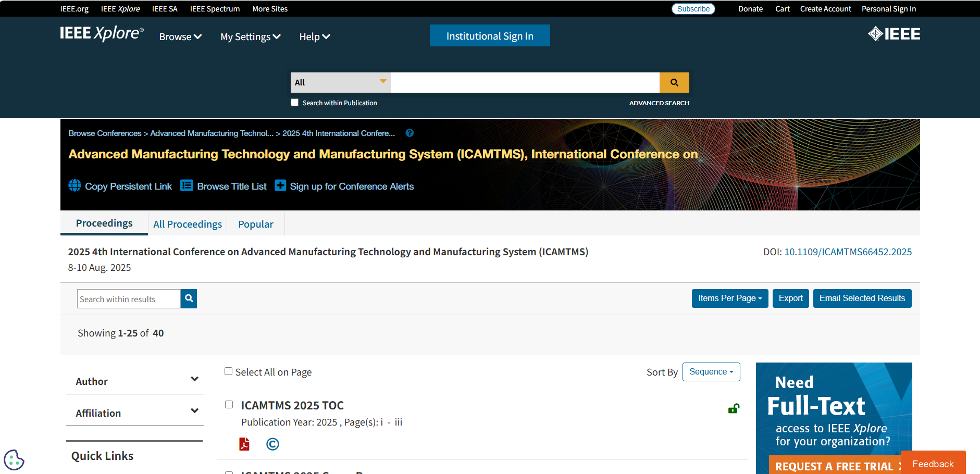Click the copyright icon under ICAMTMS 2025 TOC
Viewport: 980px width, 474px height.
click(272, 444)
